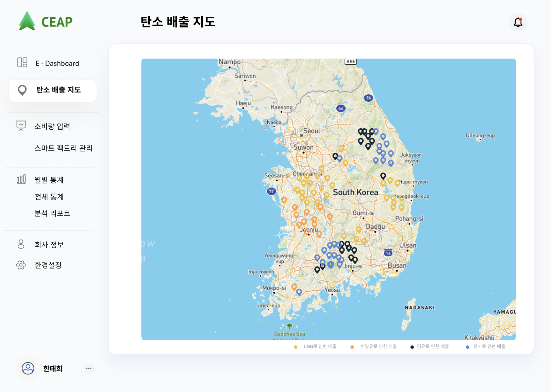
Task: Click the CEAP green logo
Action: tap(27, 21)
